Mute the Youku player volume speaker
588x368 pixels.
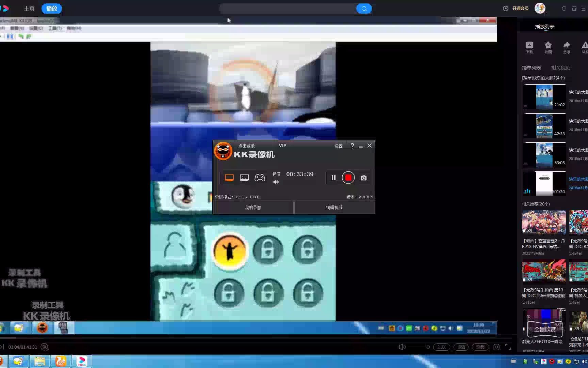402,347
